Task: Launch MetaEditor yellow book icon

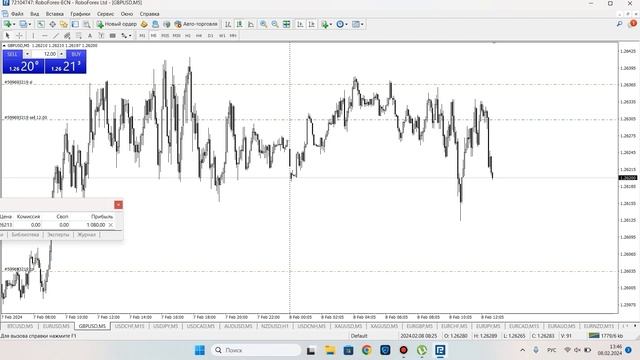Action: coord(144,24)
